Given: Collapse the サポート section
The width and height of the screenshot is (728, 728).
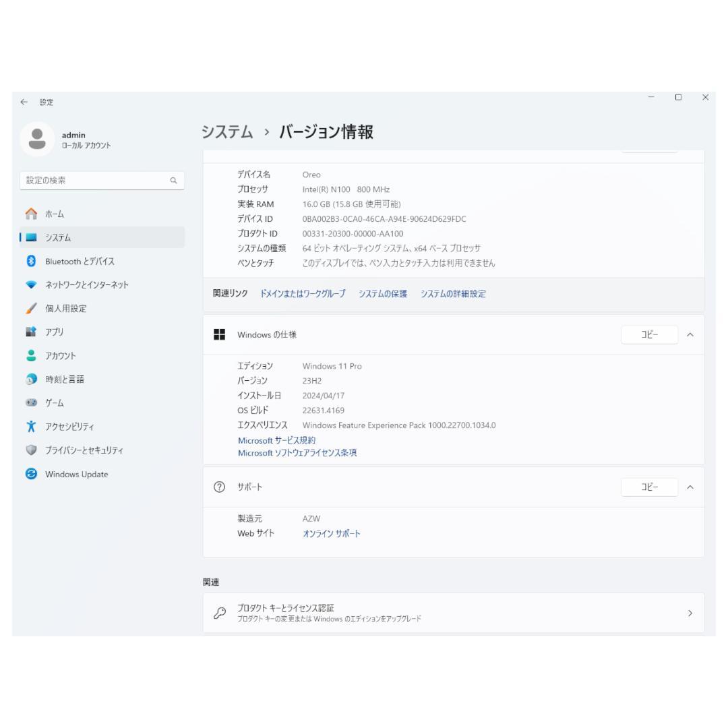Looking at the screenshot, I should (690, 487).
